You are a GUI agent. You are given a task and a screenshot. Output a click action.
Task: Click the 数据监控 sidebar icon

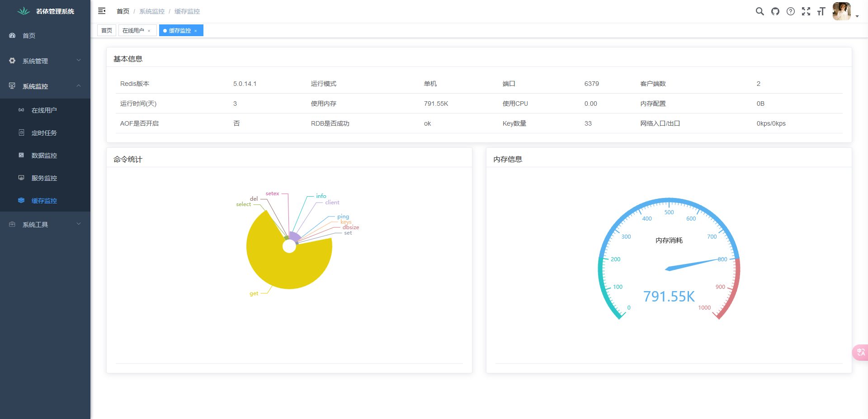(x=21, y=155)
